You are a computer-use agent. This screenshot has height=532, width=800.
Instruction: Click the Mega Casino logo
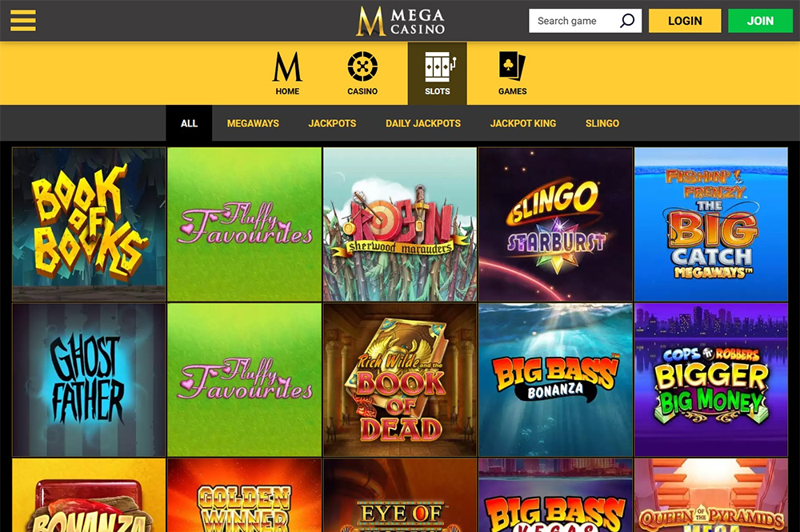point(400,21)
